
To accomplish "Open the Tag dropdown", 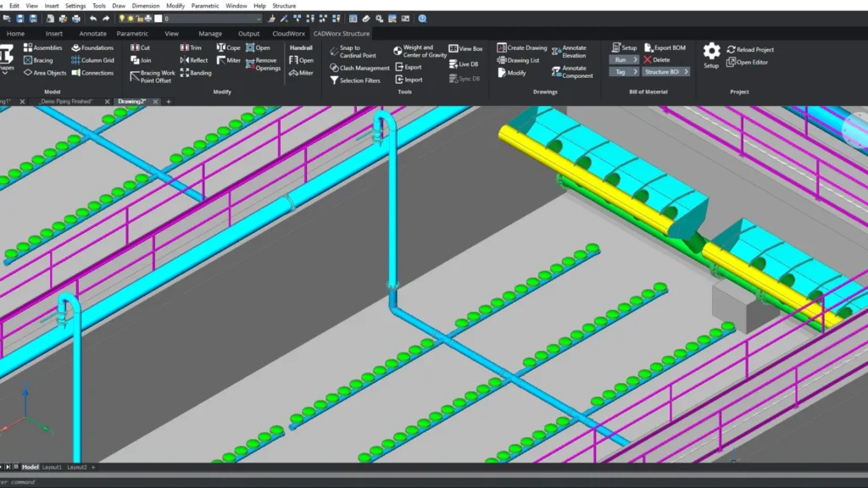I will (x=626, y=72).
